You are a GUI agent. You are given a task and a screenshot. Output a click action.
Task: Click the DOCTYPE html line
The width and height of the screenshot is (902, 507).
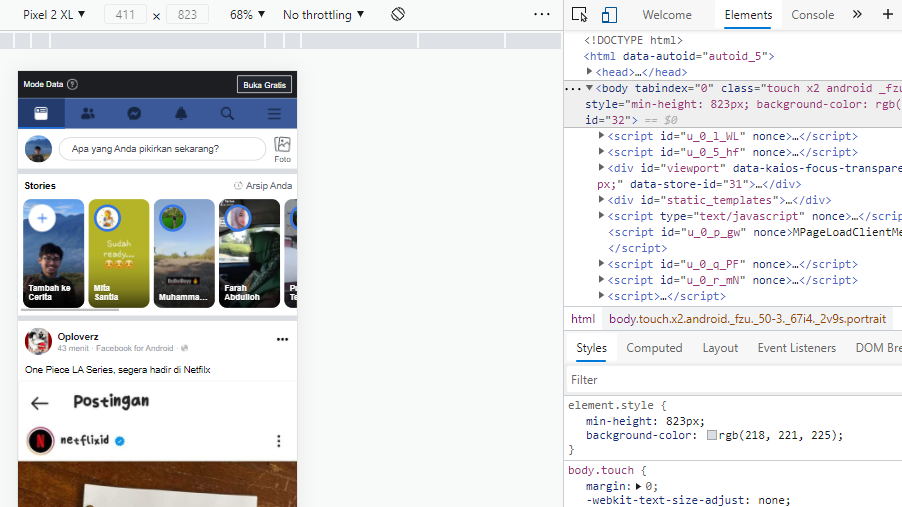(x=633, y=40)
